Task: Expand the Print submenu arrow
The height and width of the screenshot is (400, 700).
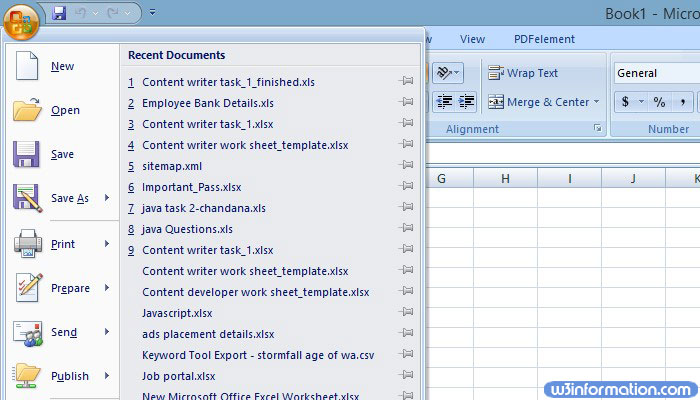Action: 107,244
